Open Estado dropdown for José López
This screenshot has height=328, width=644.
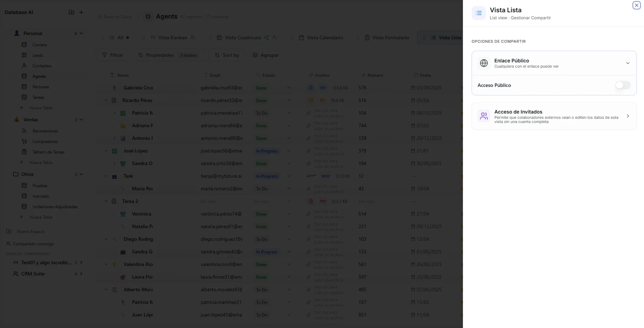[289, 151]
